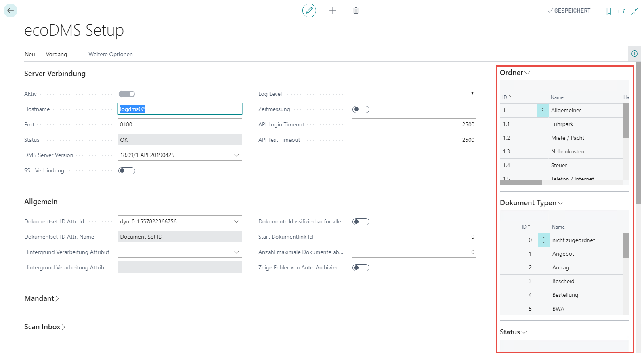Viewport: 644px width, 353px height.
Task: Sort Dokument Typen by Name column
Action: (x=558, y=227)
